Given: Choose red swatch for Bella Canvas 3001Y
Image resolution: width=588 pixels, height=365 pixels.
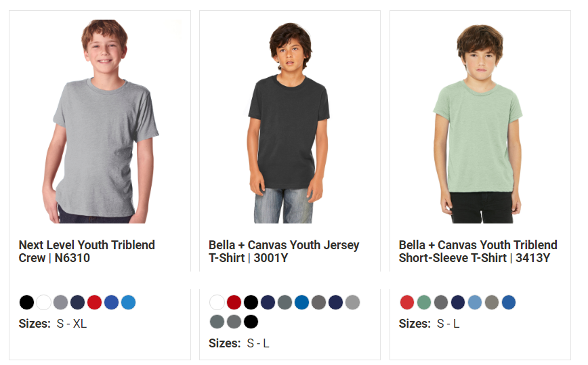Looking at the screenshot, I should click(234, 302).
